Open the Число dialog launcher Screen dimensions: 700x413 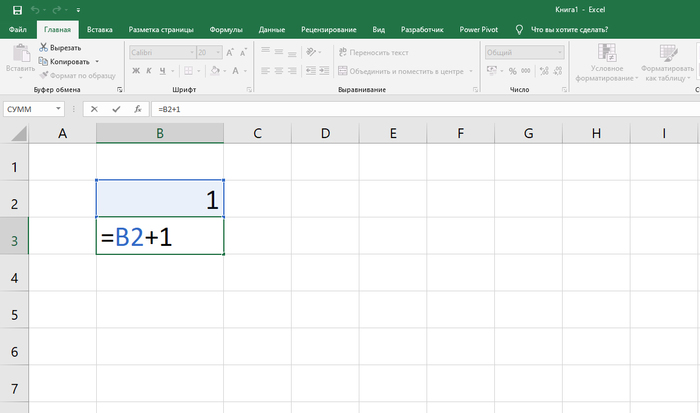tap(564, 90)
